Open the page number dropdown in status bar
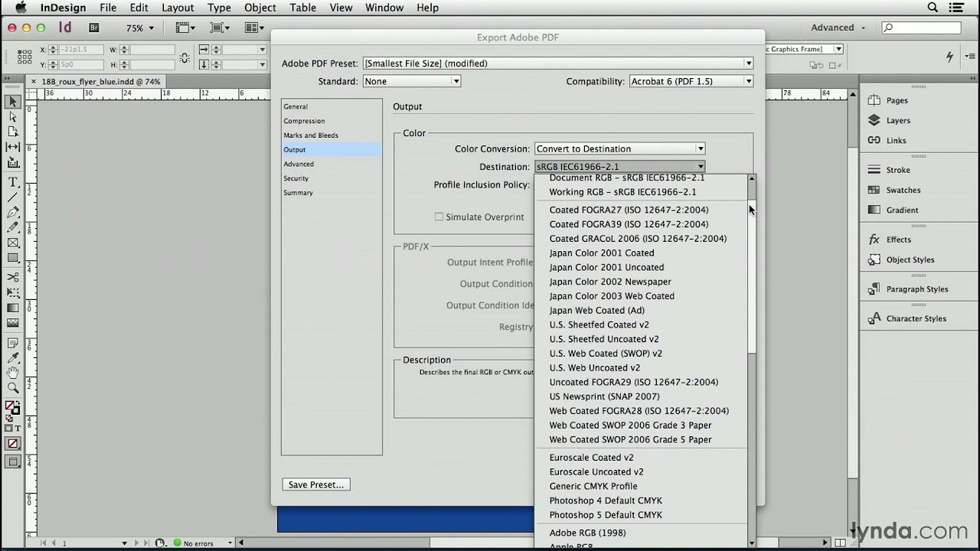This screenshot has height=551, width=980. [x=124, y=543]
